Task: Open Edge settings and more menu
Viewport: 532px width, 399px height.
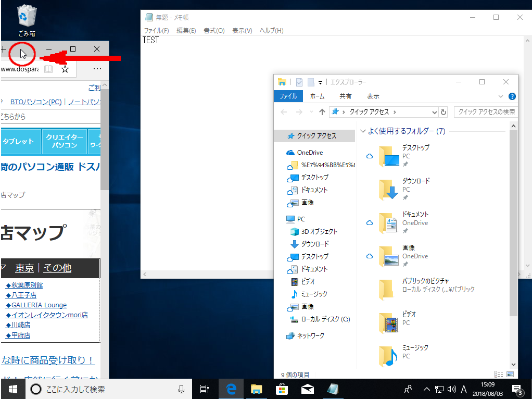Action: click(97, 69)
